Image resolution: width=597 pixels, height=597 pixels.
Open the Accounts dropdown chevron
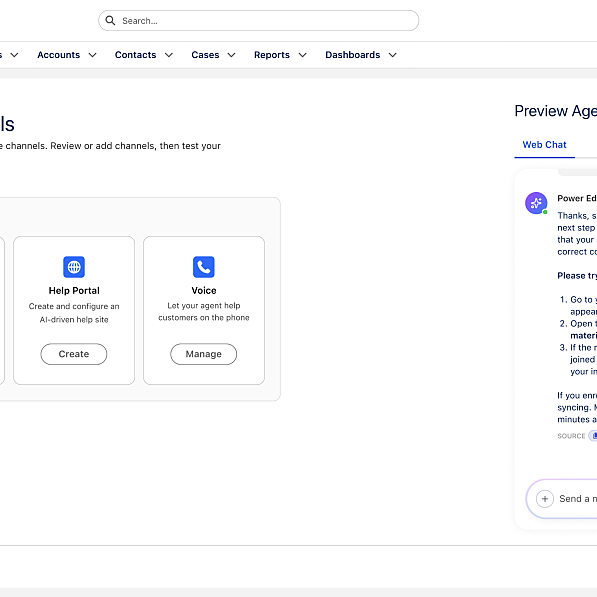[x=93, y=55]
